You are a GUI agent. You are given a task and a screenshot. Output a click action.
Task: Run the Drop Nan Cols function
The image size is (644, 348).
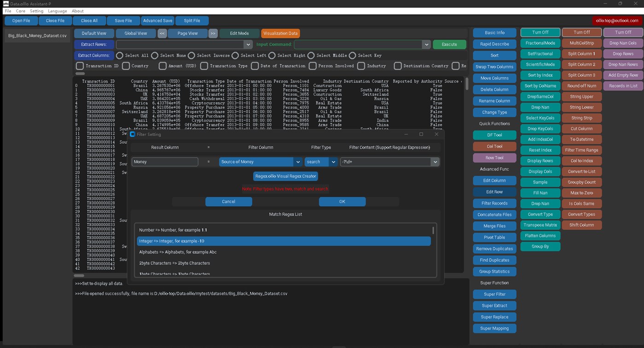623,43
